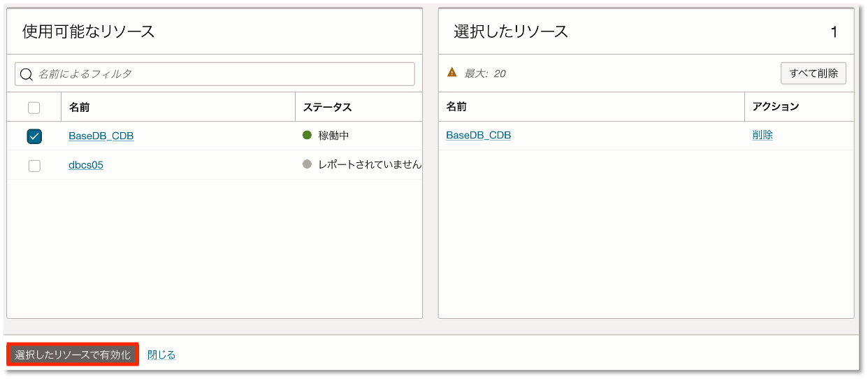Click 削除 link for the selected BaseDB_CDB
The height and width of the screenshot is (379, 868).
tap(762, 136)
